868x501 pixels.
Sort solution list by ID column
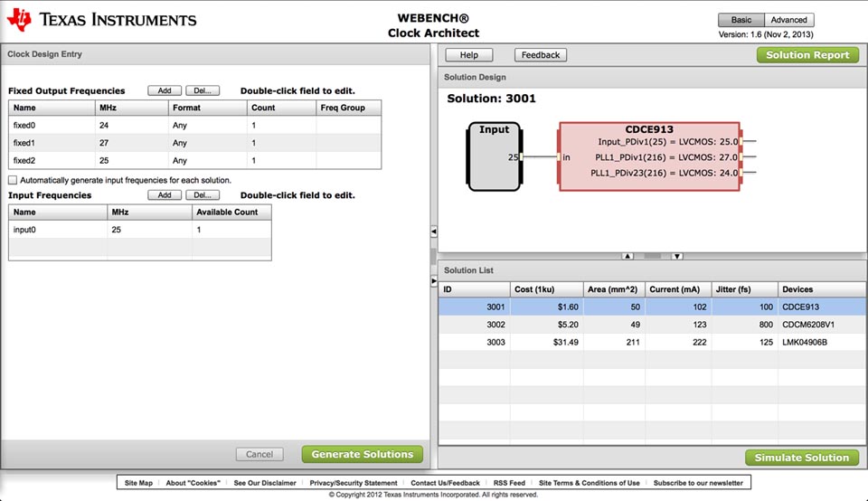click(474, 289)
